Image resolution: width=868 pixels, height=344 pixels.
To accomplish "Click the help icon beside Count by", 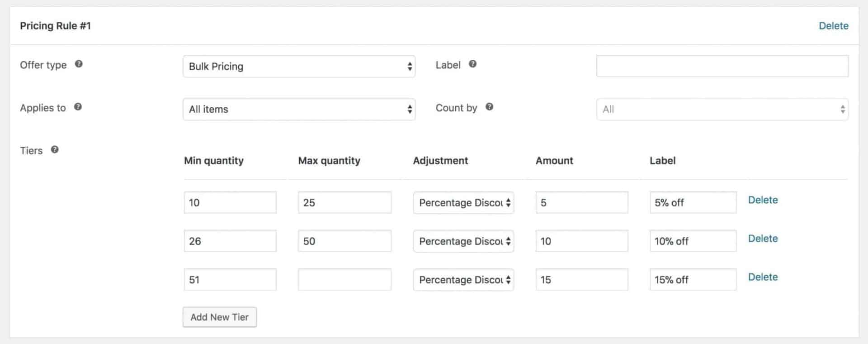I will click(489, 107).
